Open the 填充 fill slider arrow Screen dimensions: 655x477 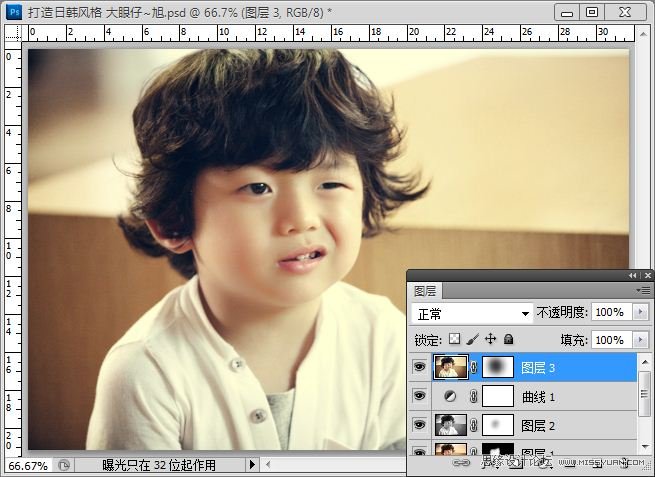pyautogui.click(x=640, y=340)
